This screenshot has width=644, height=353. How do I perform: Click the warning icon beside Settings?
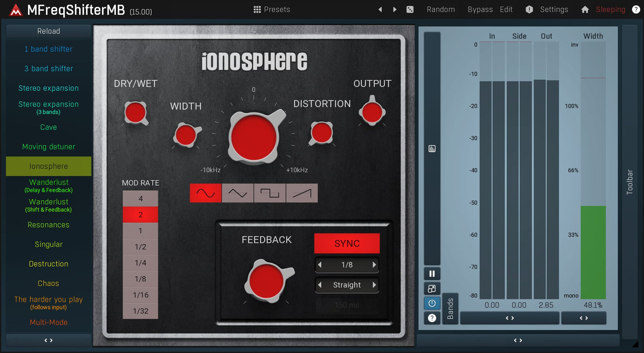[529, 9]
